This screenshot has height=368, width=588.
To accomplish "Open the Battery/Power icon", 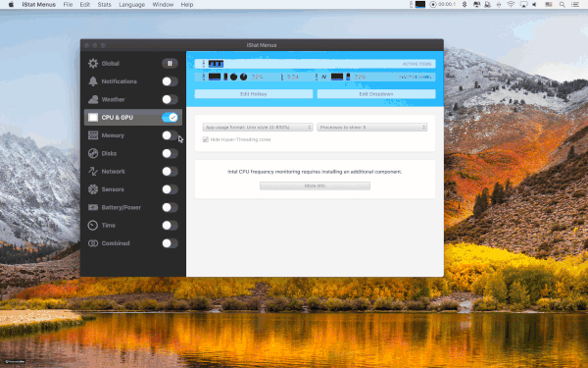I will 93,207.
